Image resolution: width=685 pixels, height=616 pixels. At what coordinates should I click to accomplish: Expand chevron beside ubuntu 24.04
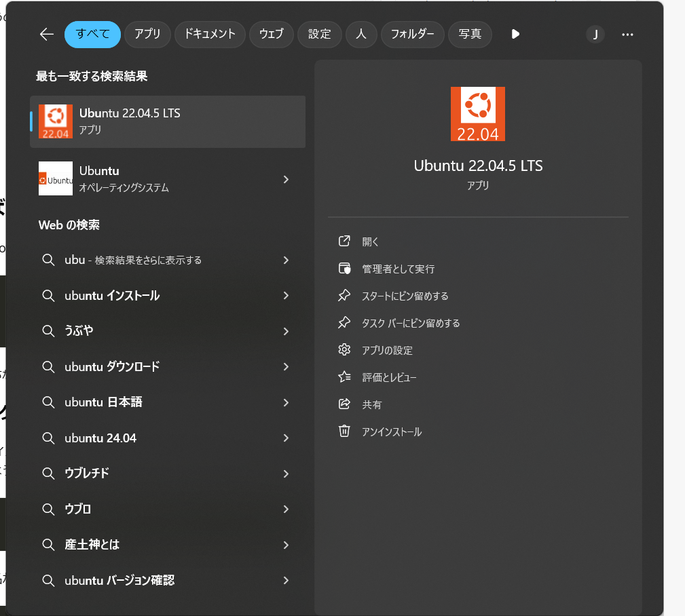[x=286, y=438]
